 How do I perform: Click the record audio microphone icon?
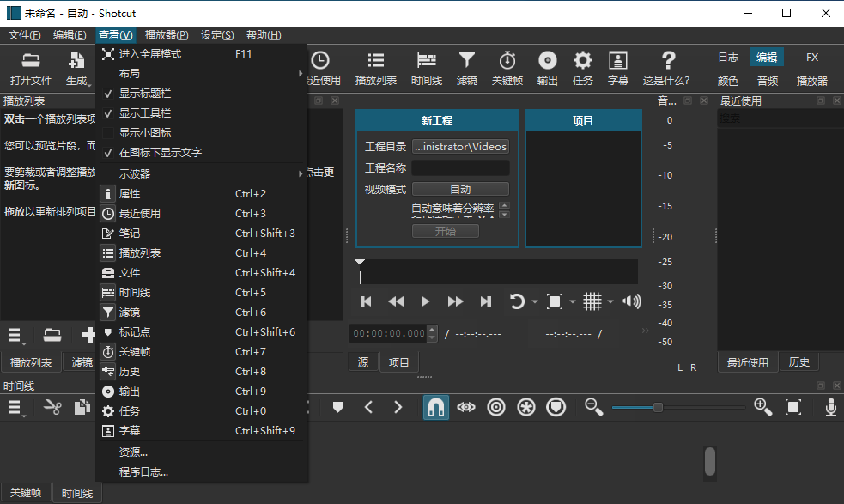pyautogui.click(x=830, y=407)
